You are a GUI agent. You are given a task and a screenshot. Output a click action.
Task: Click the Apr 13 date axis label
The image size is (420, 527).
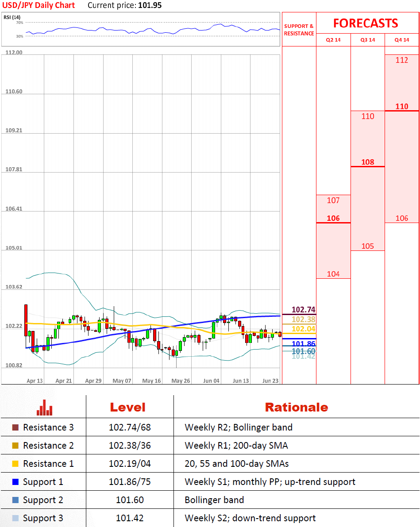[35, 381]
